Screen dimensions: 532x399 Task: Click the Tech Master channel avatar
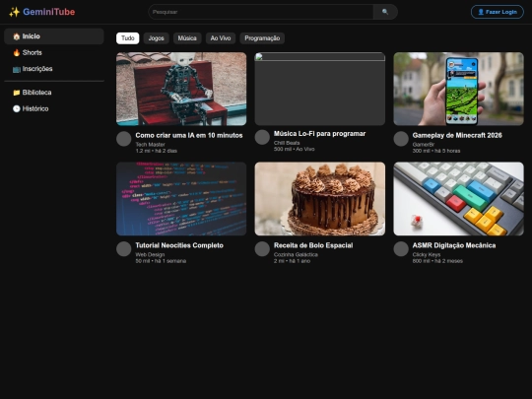pyautogui.click(x=124, y=139)
